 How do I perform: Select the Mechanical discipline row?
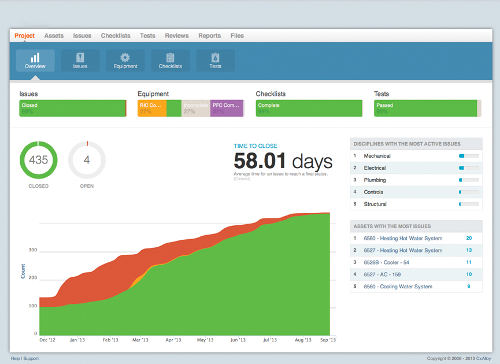(x=416, y=156)
